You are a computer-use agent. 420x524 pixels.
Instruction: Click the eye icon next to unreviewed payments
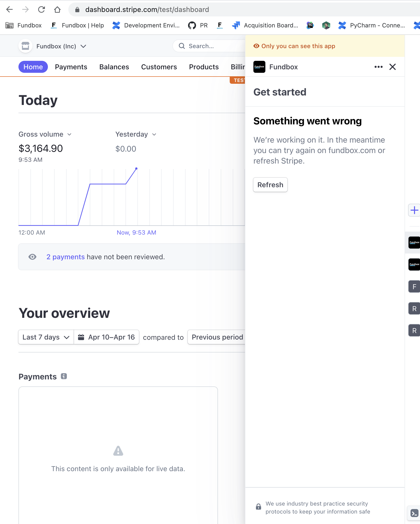point(32,257)
